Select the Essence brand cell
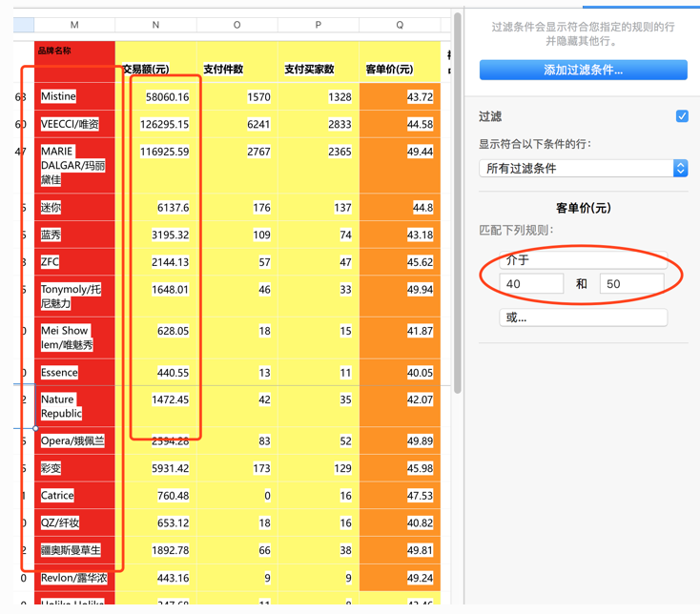 point(74,372)
